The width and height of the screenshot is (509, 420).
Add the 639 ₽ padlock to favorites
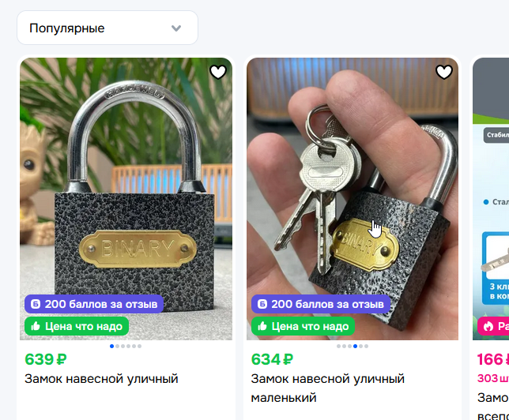[218, 72]
